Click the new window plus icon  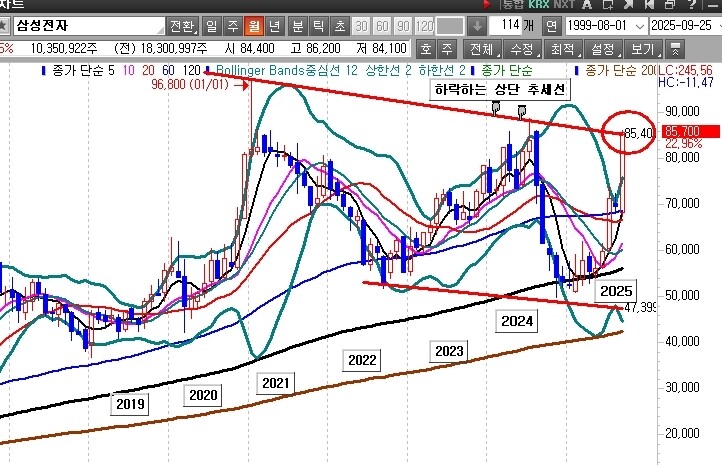(607, 5)
